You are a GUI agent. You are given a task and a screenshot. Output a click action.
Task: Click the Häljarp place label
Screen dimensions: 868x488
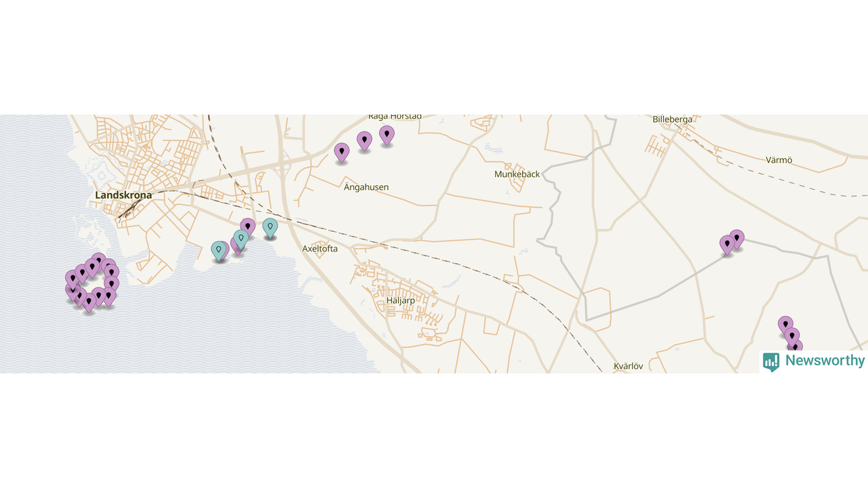tap(400, 300)
